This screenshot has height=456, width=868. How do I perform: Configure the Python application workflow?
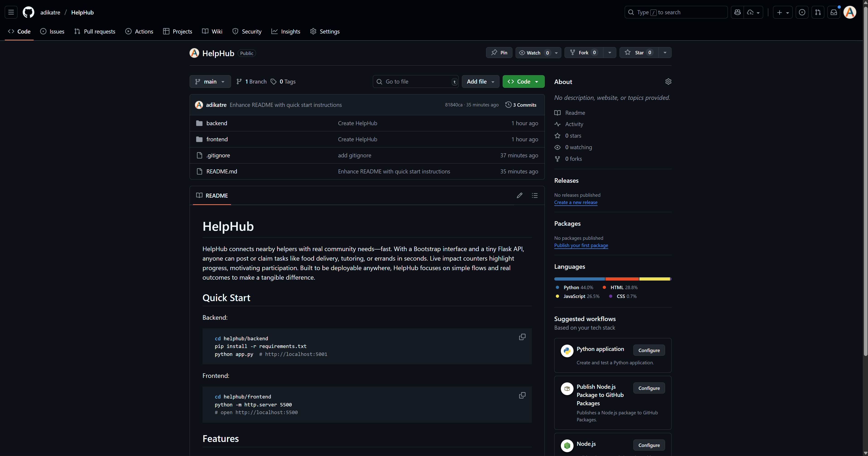coord(649,350)
